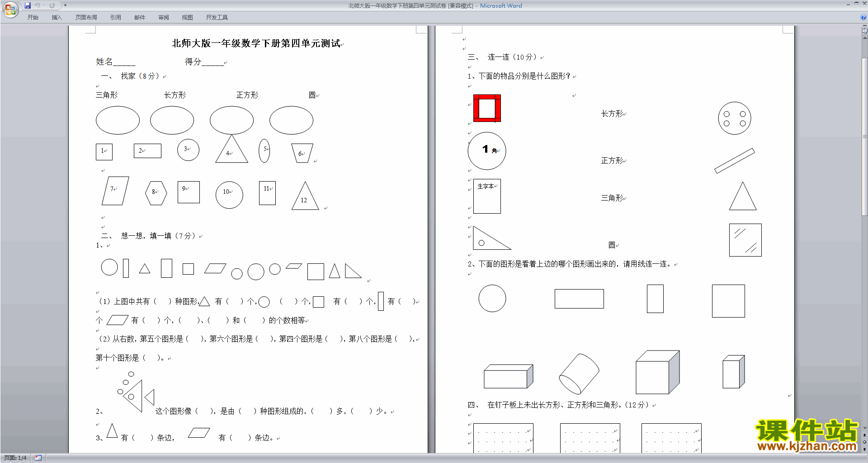The image size is (868, 463).
Task: Select the 1角 coin circle shape
Action: (487, 151)
